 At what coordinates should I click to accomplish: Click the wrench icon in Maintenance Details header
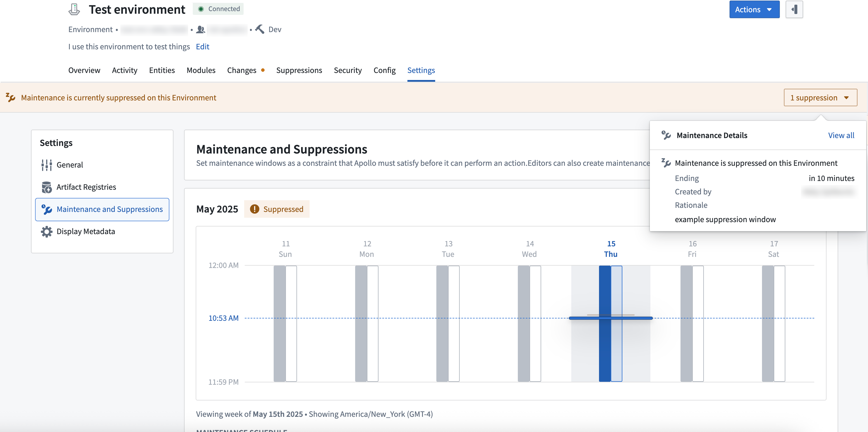666,135
